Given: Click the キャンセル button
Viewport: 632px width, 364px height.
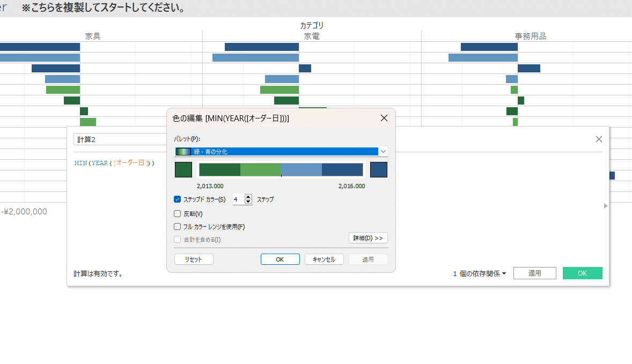Looking at the screenshot, I should tap(324, 258).
